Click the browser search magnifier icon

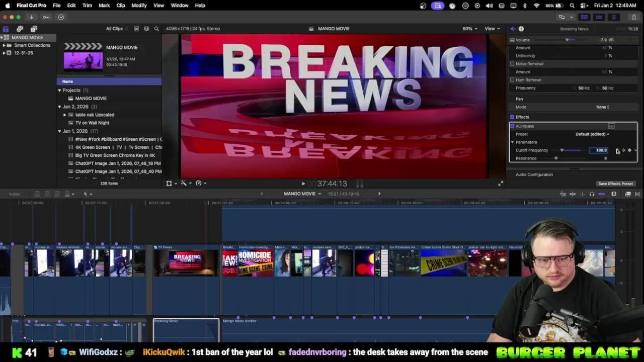[x=156, y=29]
